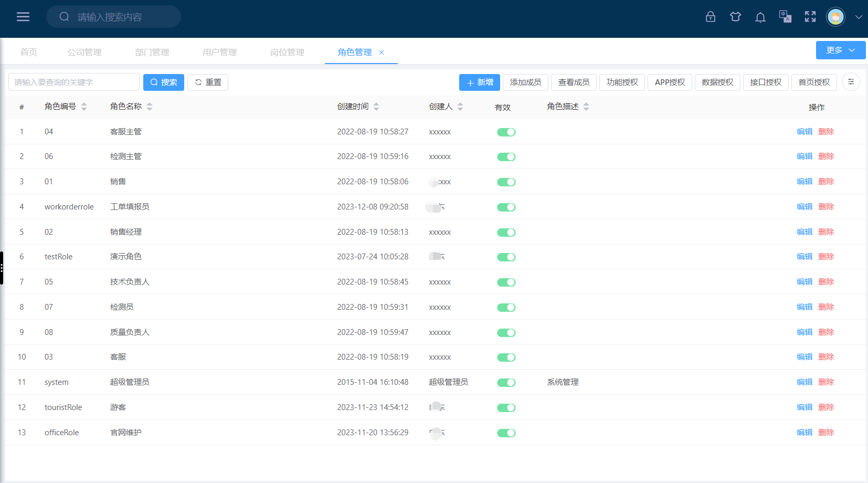Toggle 有效 switch for 检测员
Screen dimensions: 868x483
pos(506,307)
